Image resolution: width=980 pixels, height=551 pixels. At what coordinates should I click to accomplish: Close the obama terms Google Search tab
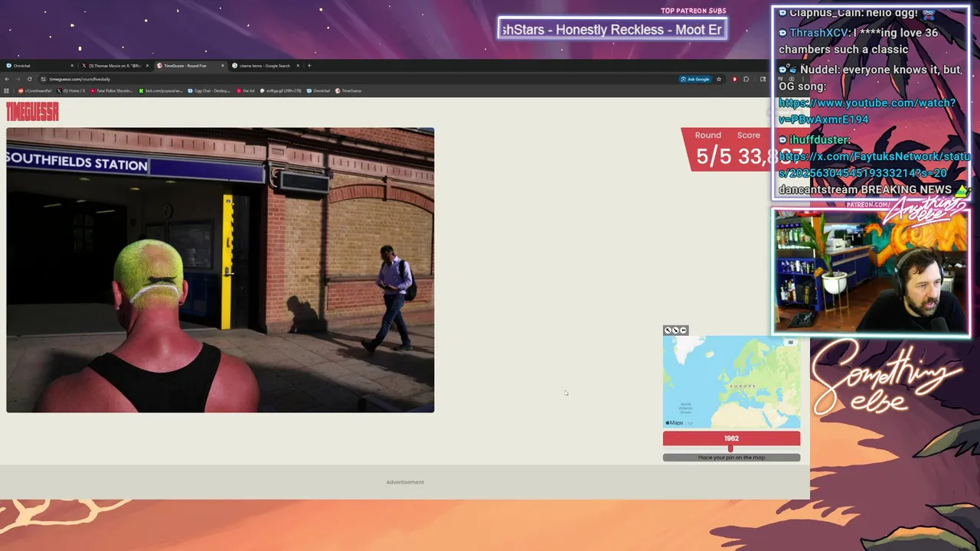[x=298, y=66]
